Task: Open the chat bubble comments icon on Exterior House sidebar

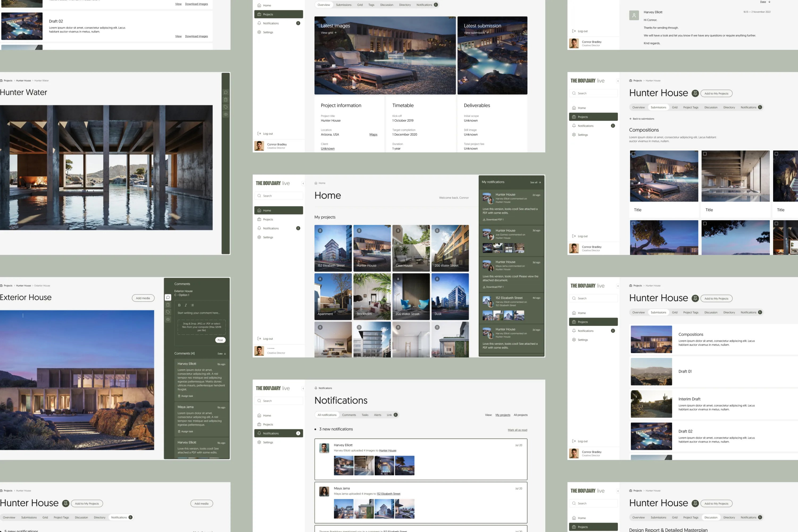Action: [x=168, y=297]
